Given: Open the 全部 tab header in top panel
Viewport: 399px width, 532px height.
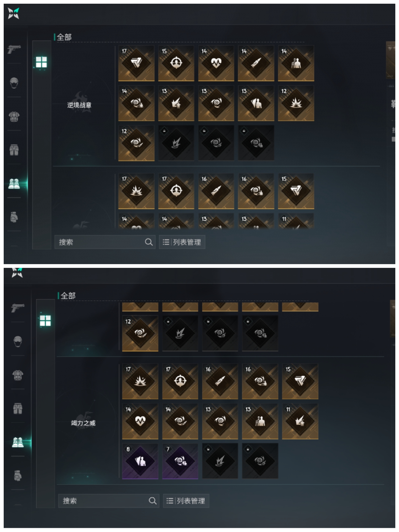Looking at the screenshot, I should [64, 37].
